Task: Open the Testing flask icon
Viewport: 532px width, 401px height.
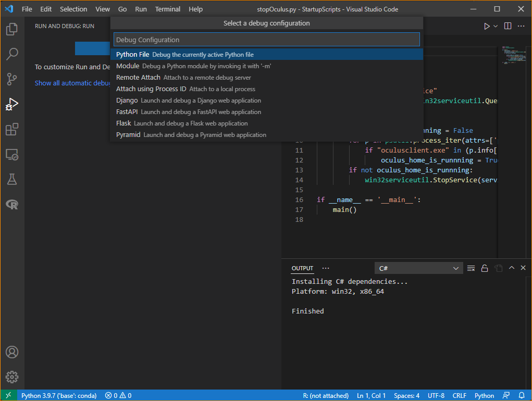Action: pyautogui.click(x=12, y=179)
